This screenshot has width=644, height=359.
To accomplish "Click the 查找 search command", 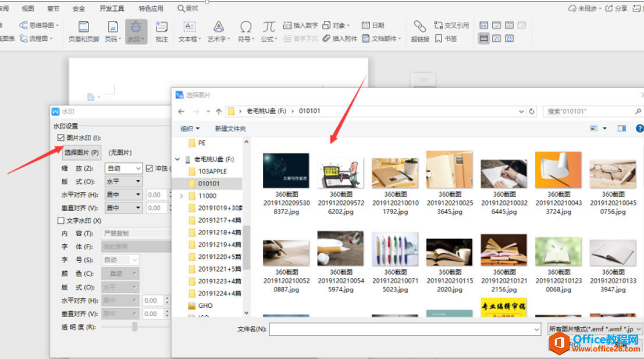I will pos(188,8).
